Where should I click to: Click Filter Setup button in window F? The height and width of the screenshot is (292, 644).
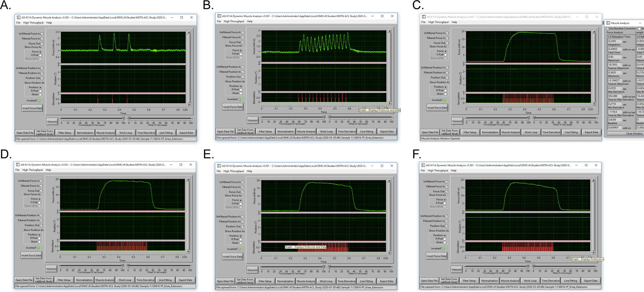coord(469,281)
